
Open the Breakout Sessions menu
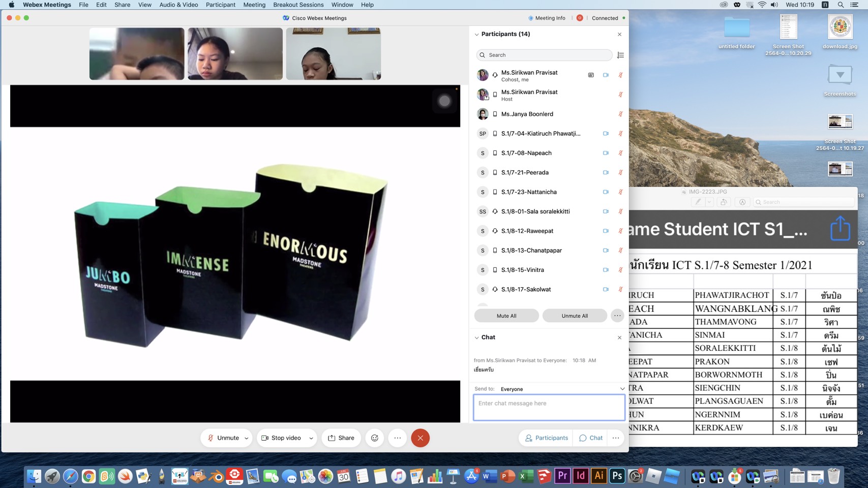[x=298, y=5]
